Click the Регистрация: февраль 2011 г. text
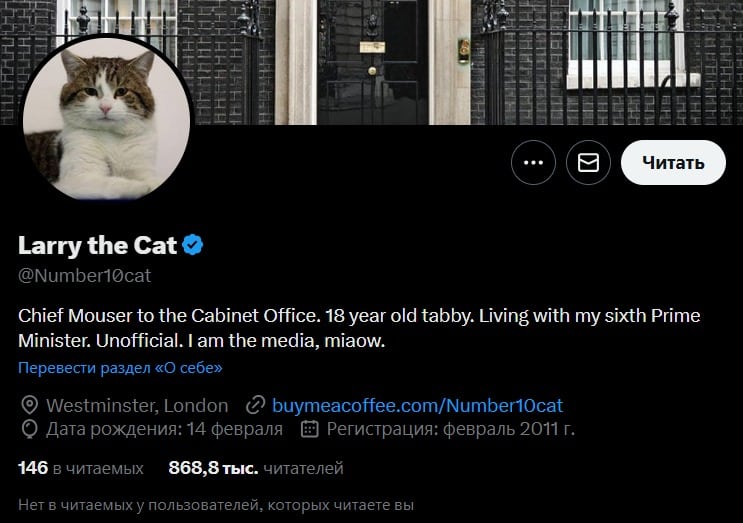This screenshot has width=743, height=523. tap(451, 429)
